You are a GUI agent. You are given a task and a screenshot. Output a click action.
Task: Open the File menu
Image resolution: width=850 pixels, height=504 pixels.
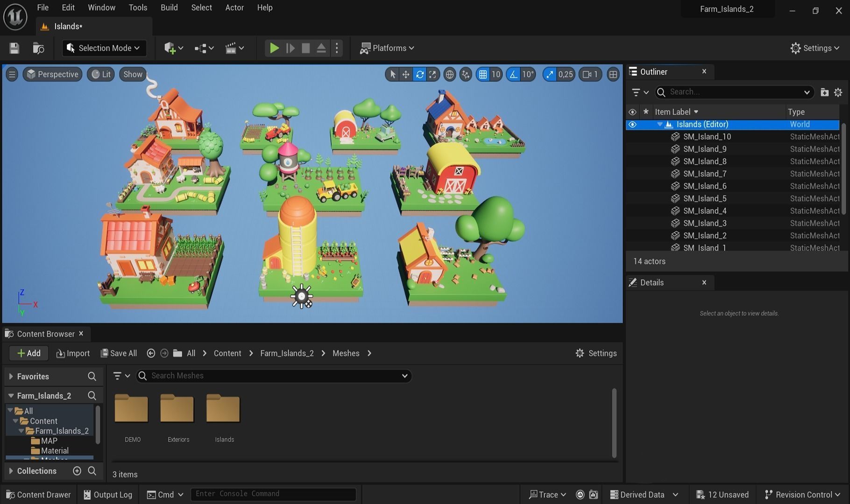click(x=42, y=7)
